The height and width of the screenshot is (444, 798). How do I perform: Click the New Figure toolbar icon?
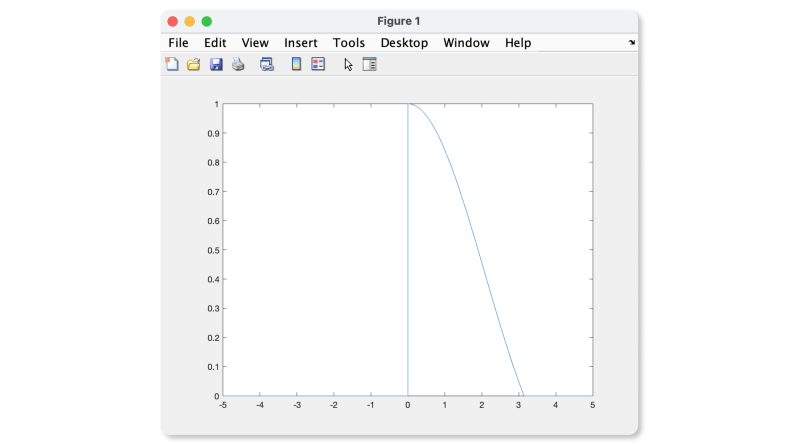(172, 64)
